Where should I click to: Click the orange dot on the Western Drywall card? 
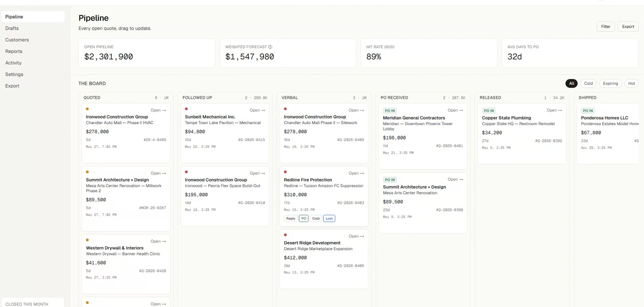[87, 240]
